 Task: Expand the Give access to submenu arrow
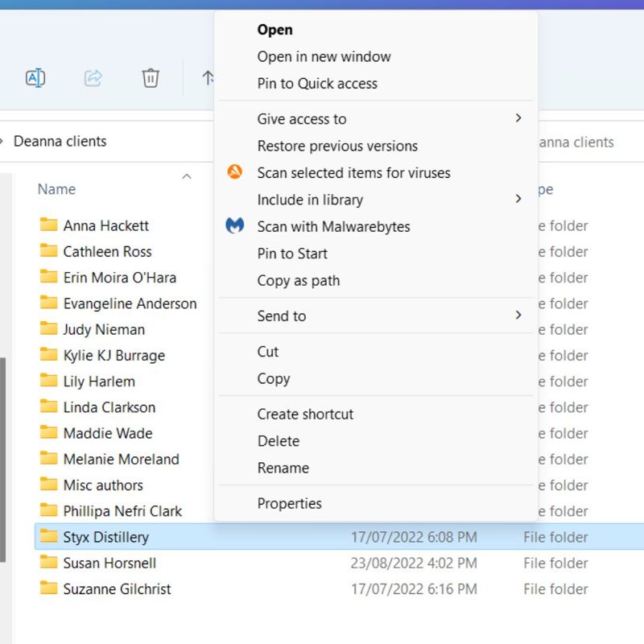click(518, 118)
